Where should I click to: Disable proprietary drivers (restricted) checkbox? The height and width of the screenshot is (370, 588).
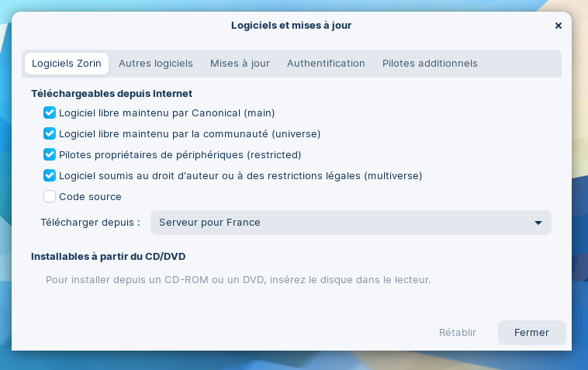50,154
